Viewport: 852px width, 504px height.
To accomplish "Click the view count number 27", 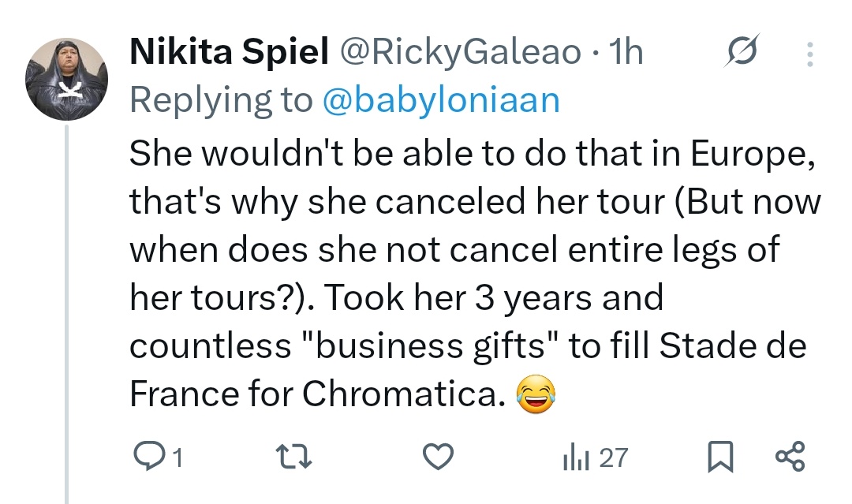I will tap(613, 457).
